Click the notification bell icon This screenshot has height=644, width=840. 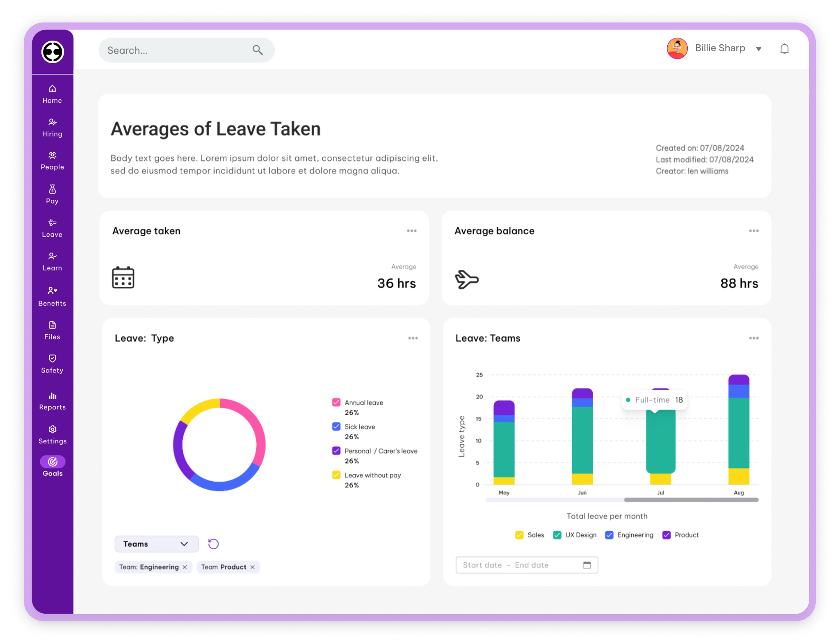tap(784, 49)
